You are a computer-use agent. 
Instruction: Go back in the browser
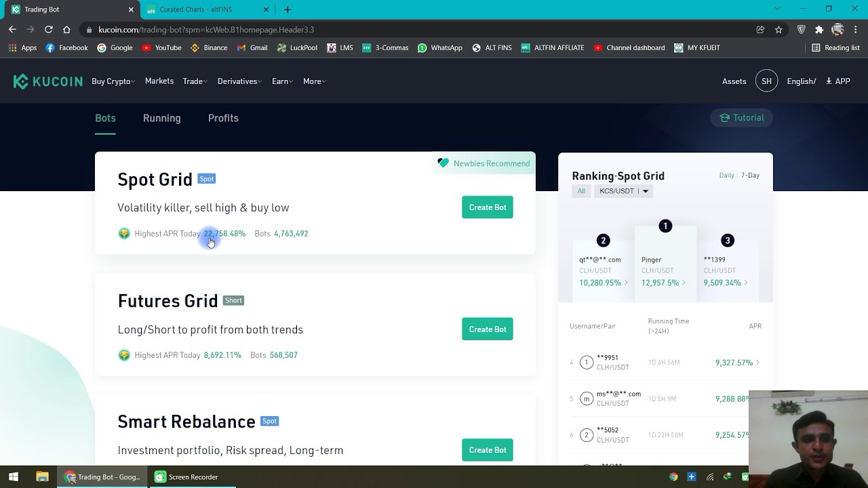point(12,30)
